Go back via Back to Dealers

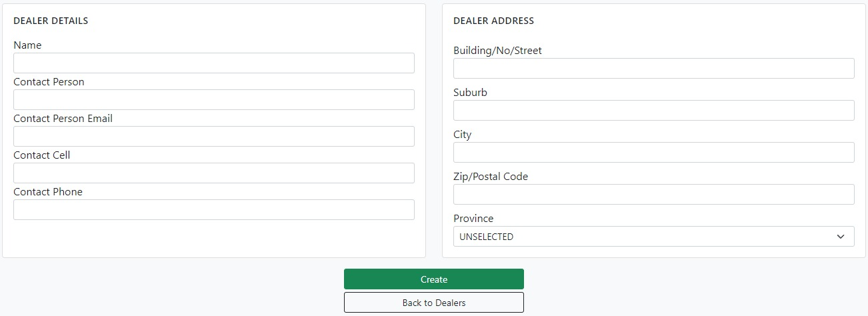(434, 303)
